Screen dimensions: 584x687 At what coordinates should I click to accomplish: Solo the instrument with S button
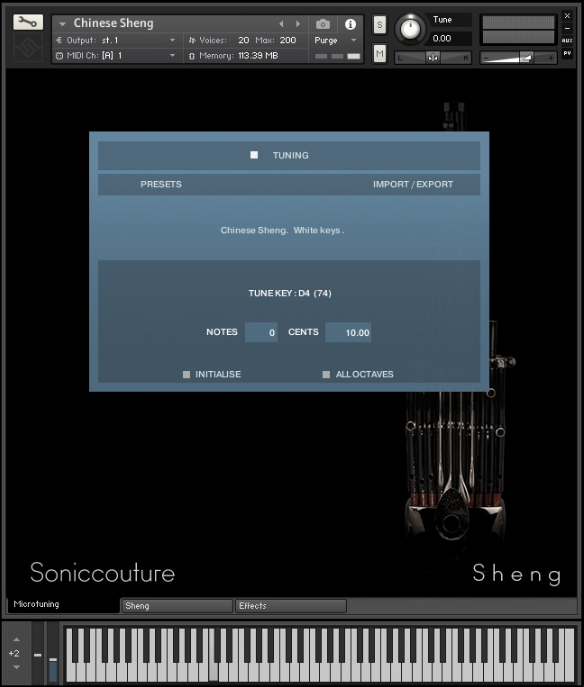coord(379,25)
